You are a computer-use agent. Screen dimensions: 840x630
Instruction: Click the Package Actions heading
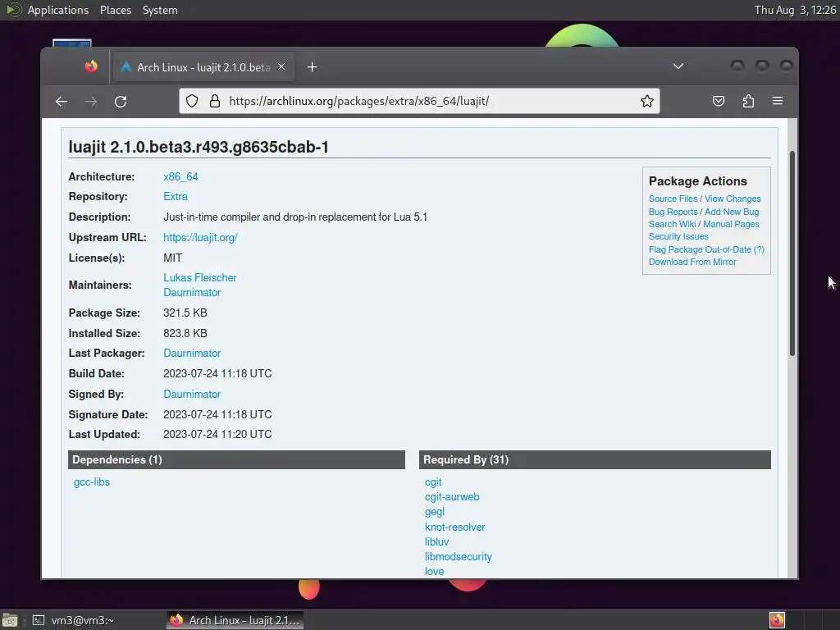coord(697,181)
